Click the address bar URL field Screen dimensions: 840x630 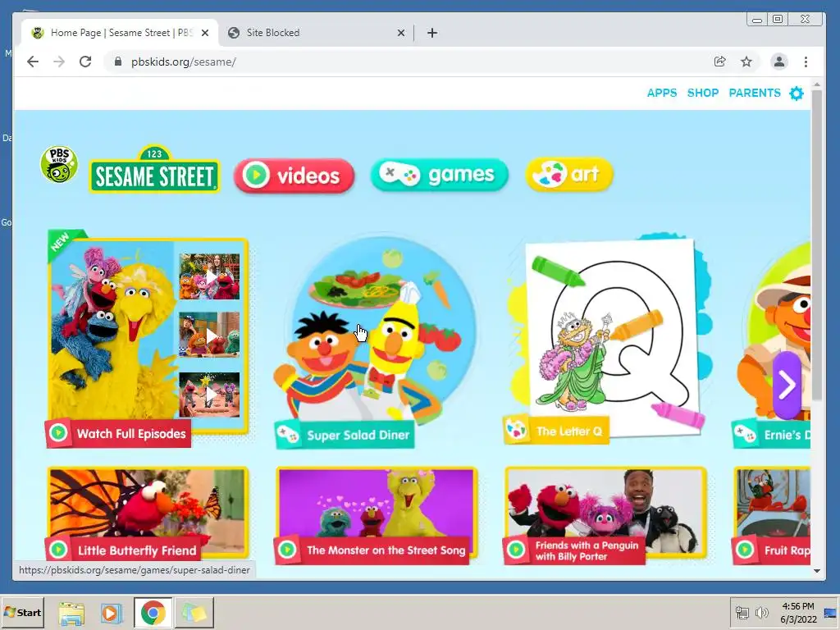point(407,62)
